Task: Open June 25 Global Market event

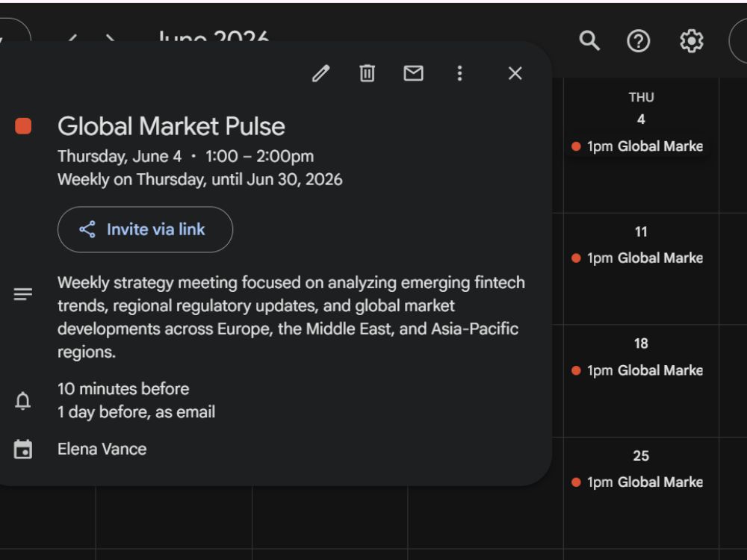Action: tap(637, 482)
